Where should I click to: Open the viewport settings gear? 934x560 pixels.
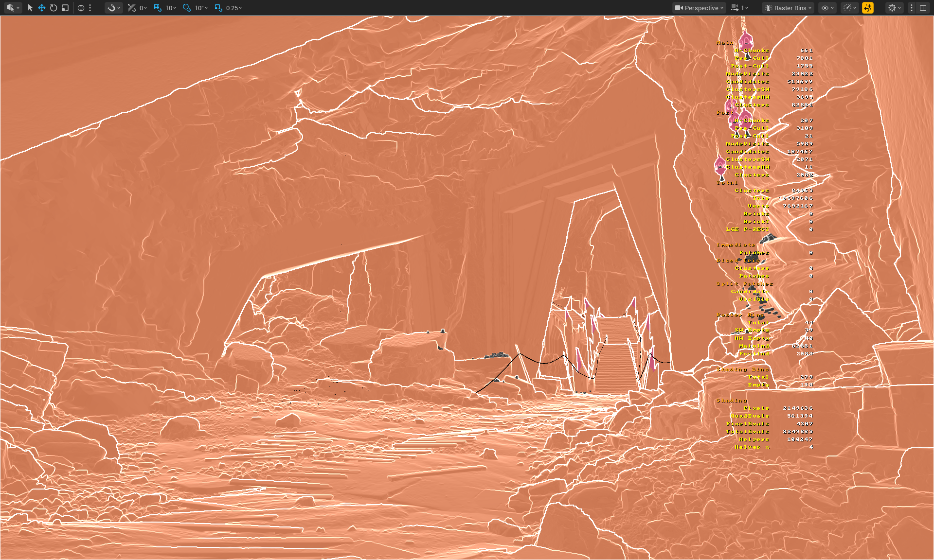click(x=894, y=8)
